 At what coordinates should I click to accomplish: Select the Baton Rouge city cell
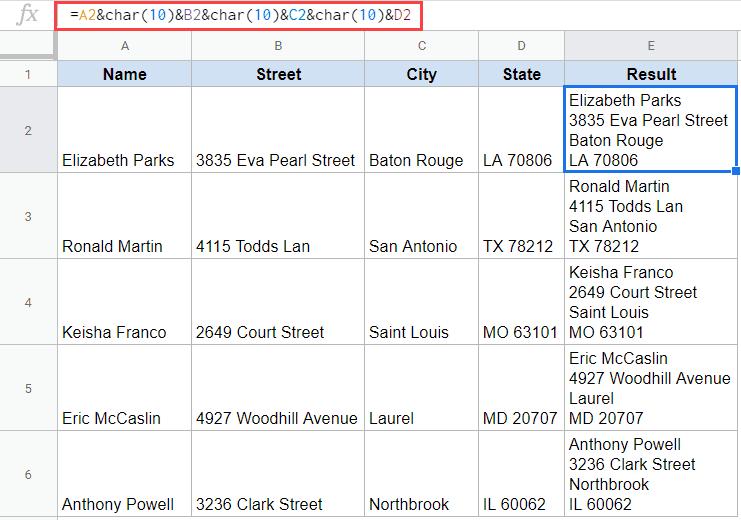422,130
